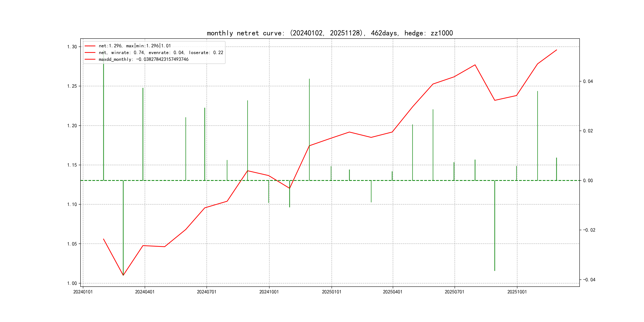Click the 1.15 left axis tick label
The image size is (644, 322).
[x=72, y=165]
